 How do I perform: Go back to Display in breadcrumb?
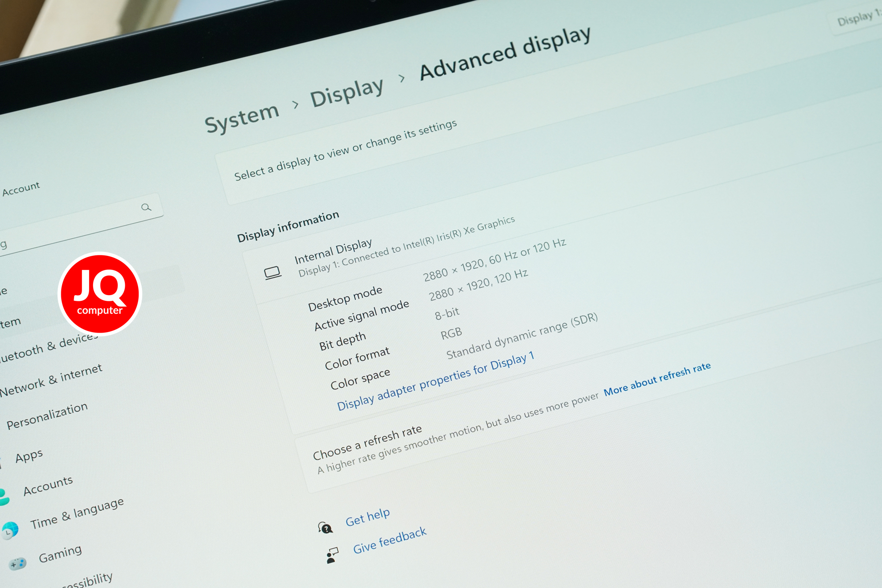click(347, 92)
